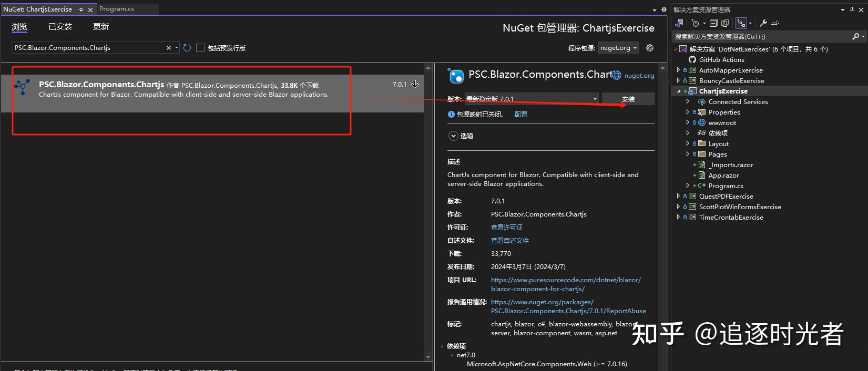868x371 pixels.
Task: Expand the Program.cs node in Solution Explorer
Action: 688,186
